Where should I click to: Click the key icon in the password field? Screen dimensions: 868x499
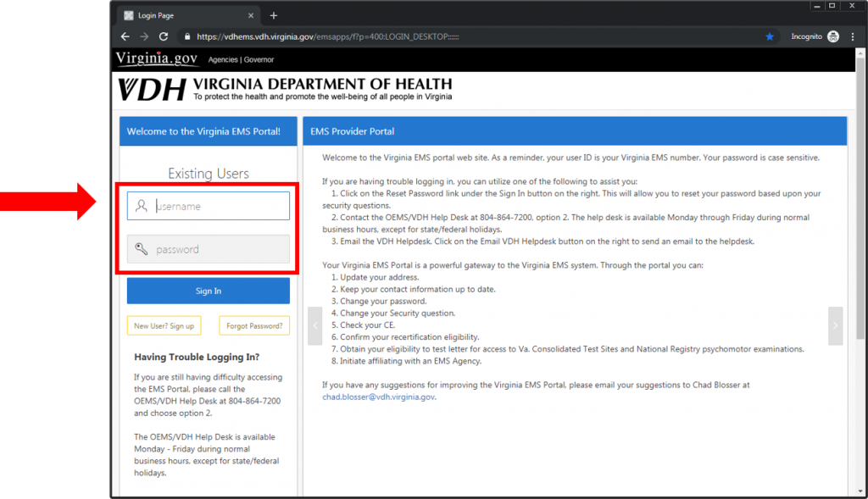tap(141, 248)
